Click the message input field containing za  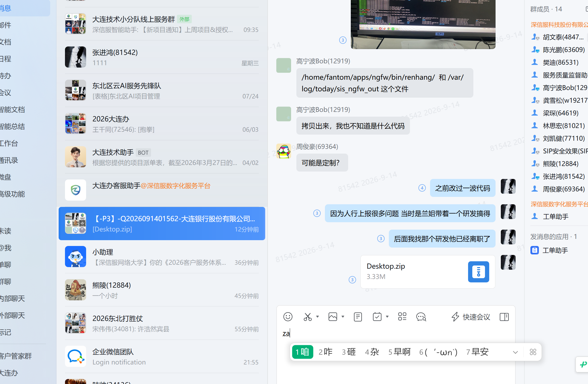pos(396,334)
